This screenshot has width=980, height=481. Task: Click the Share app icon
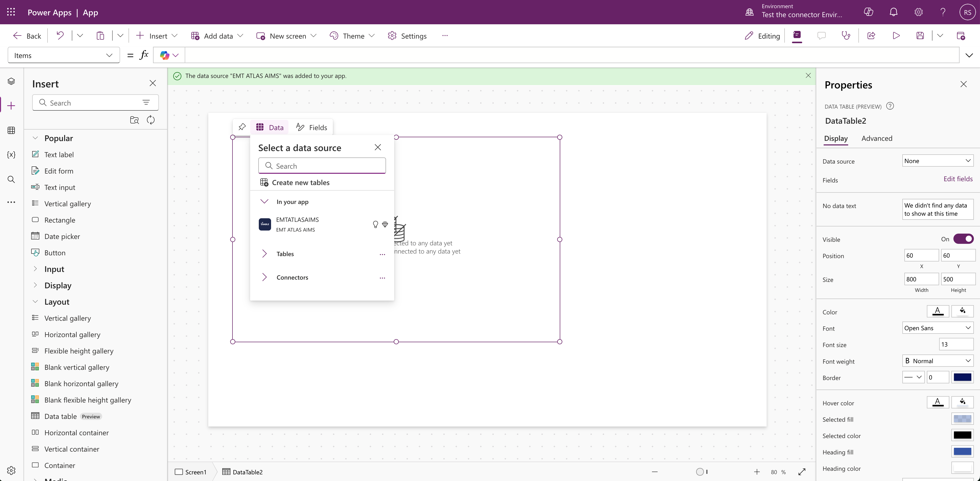[871, 36]
